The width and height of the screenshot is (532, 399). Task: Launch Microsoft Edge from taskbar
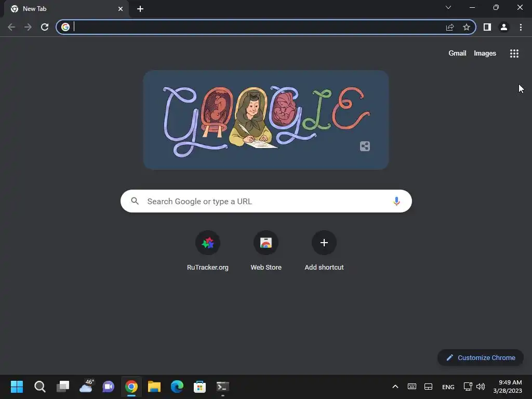click(x=177, y=387)
